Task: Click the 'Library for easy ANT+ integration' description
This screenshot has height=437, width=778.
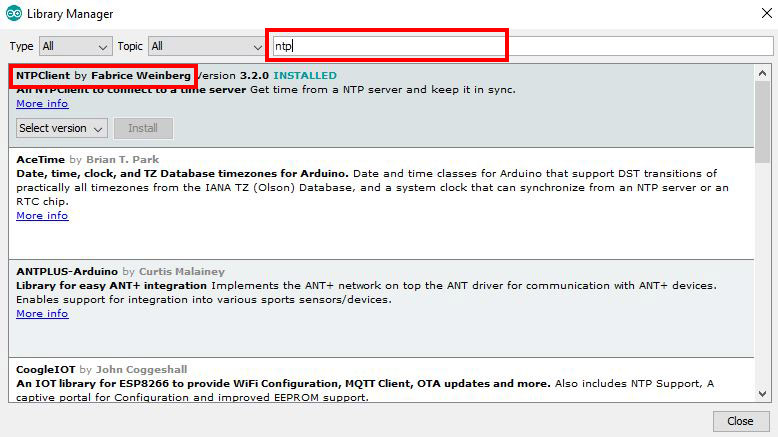Action: pos(112,286)
